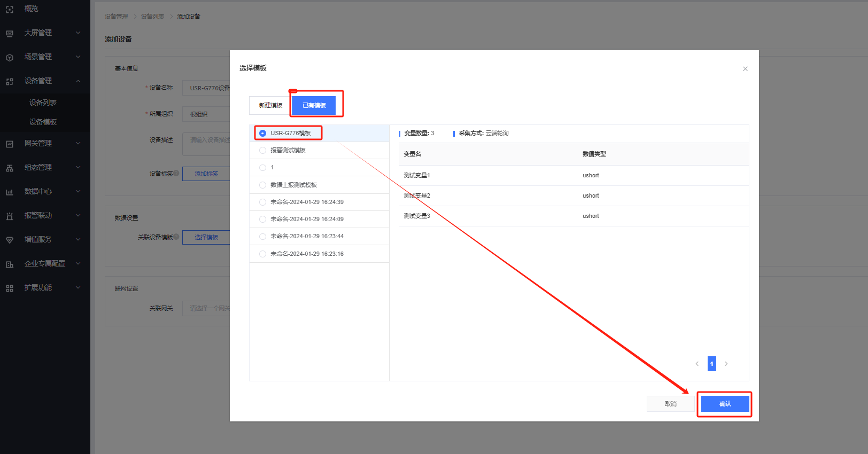Click the 报警联动 alarm icon in sidebar
The image size is (868, 454).
[10, 216]
